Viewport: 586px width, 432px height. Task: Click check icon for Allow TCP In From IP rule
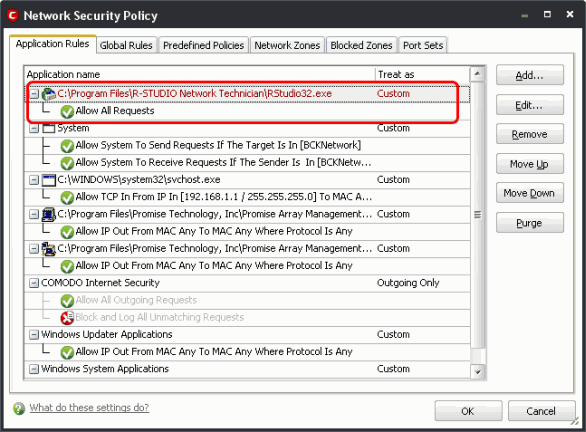67,197
